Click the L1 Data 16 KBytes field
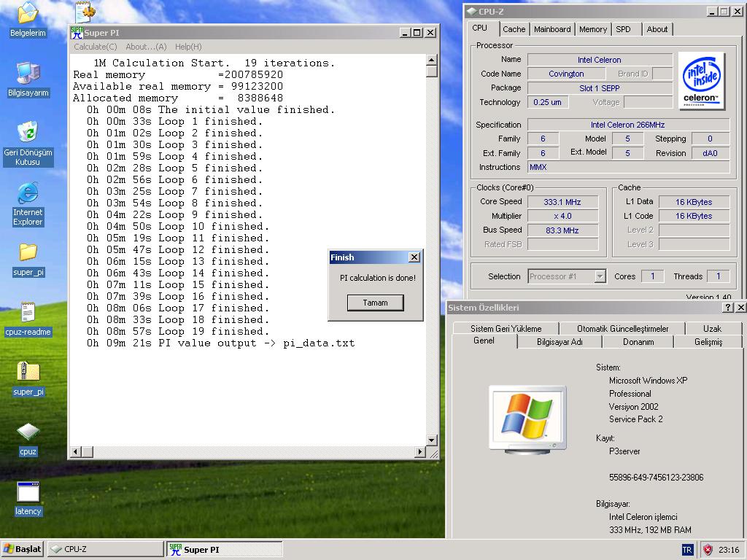This screenshot has height=560, width=747. tap(694, 202)
